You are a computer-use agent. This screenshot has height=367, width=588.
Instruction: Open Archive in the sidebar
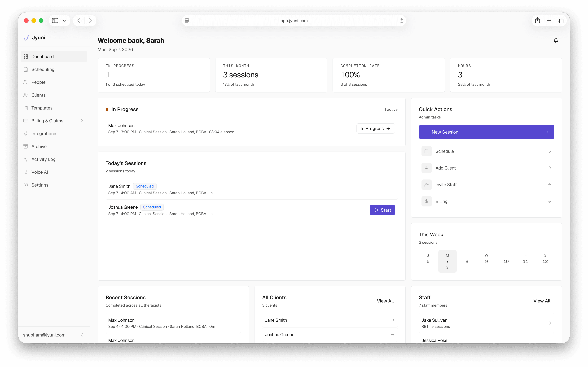click(x=54, y=146)
